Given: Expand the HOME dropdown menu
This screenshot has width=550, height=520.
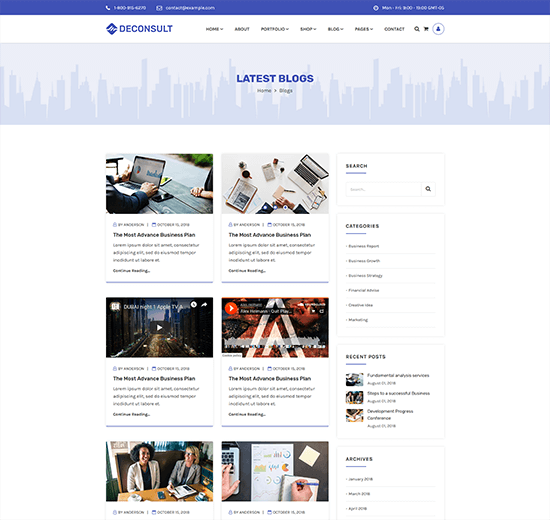Looking at the screenshot, I should tap(214, 29).
